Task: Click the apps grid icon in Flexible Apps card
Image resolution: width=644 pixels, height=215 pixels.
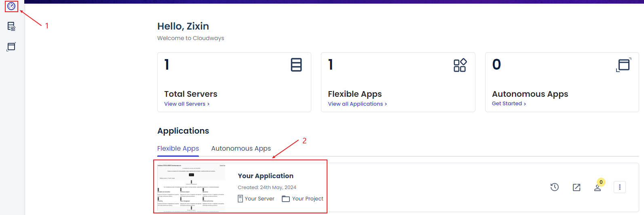Action: pyautogui.click(x=460, y=65)
